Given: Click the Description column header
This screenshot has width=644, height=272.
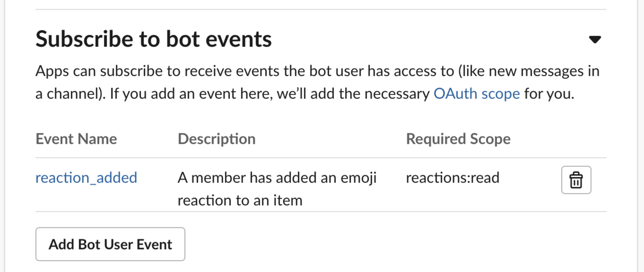Looking at the screenshot, I should (216, 139).
